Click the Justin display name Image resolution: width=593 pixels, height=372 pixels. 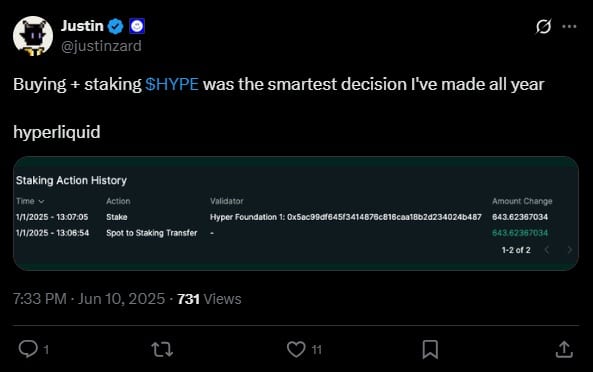click(x=82, y=26)
